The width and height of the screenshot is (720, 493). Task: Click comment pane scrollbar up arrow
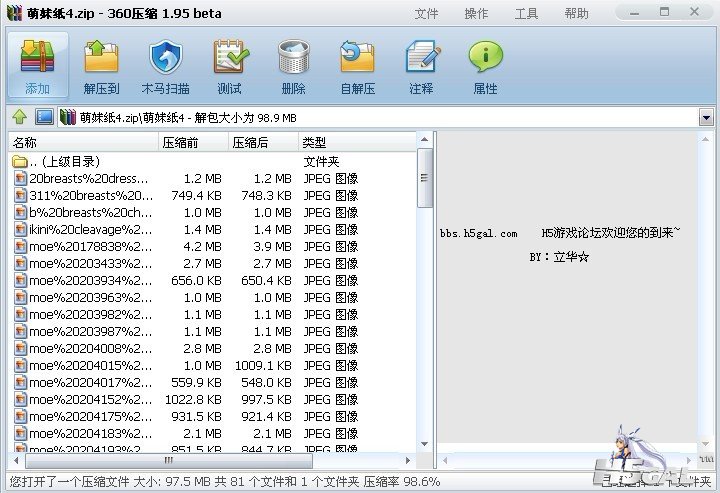coord(706,139)
